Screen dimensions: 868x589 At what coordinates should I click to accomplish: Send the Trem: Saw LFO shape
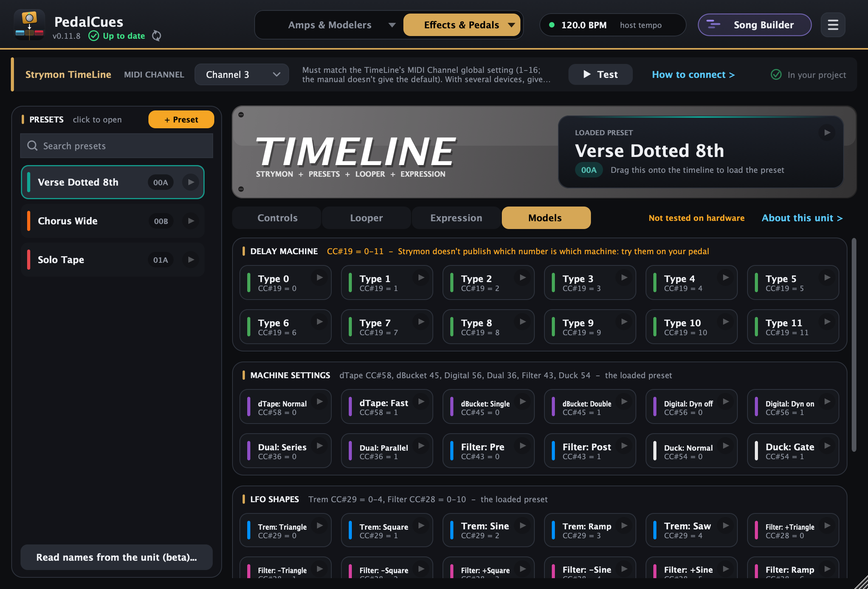(x=692, y=530)
